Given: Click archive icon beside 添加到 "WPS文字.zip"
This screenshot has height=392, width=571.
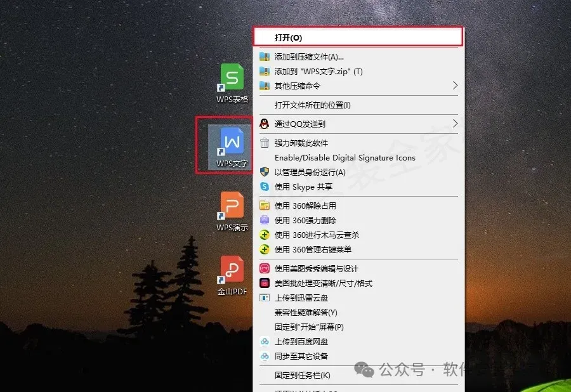Looking at the screenshot, I should coord(265,71).
